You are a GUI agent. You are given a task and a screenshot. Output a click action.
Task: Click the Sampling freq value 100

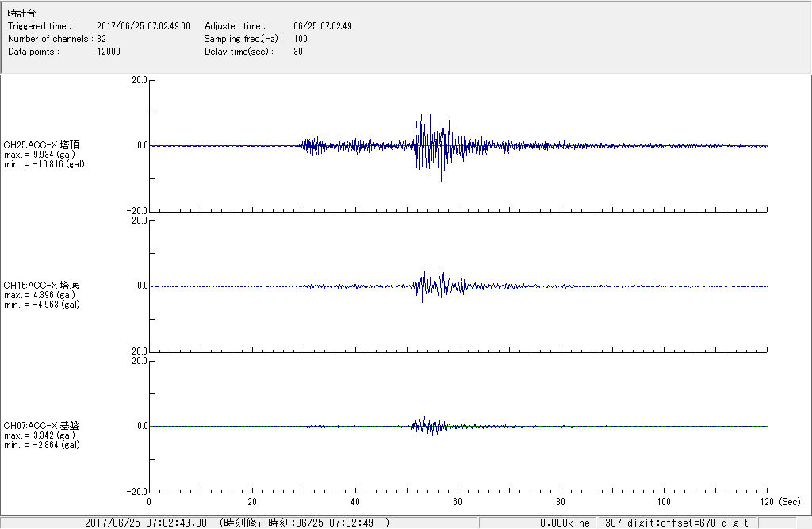pyautogui.click(x=301, y=39)
